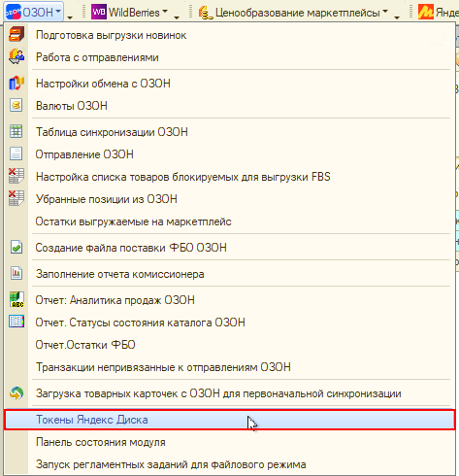Click the coin icon beside 'Валюты ОЗОН'

16,105
